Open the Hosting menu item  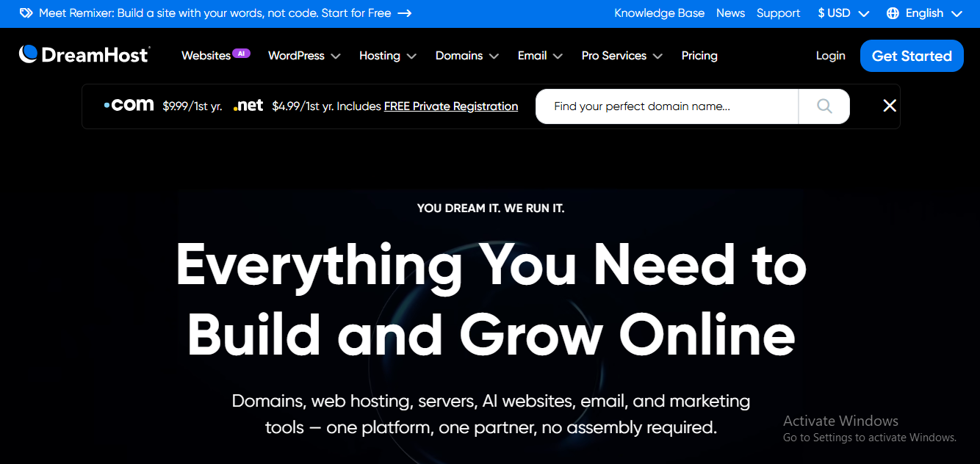[380, 56]
